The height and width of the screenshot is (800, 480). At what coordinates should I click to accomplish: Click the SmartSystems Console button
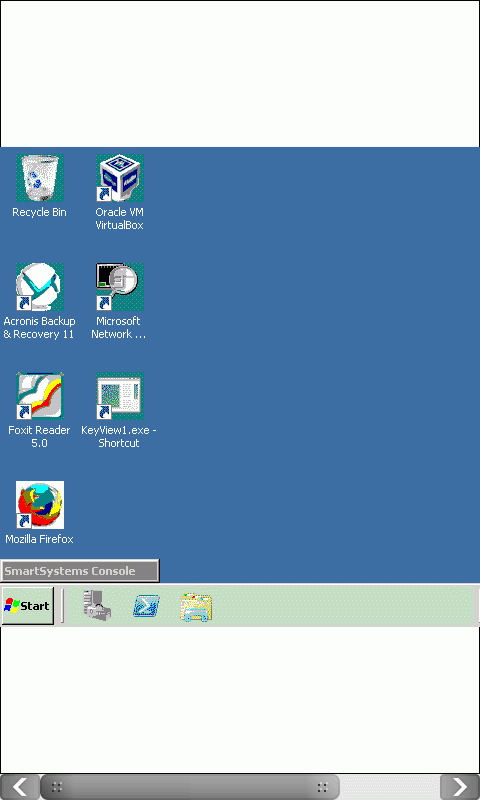[x=80, y=571]
